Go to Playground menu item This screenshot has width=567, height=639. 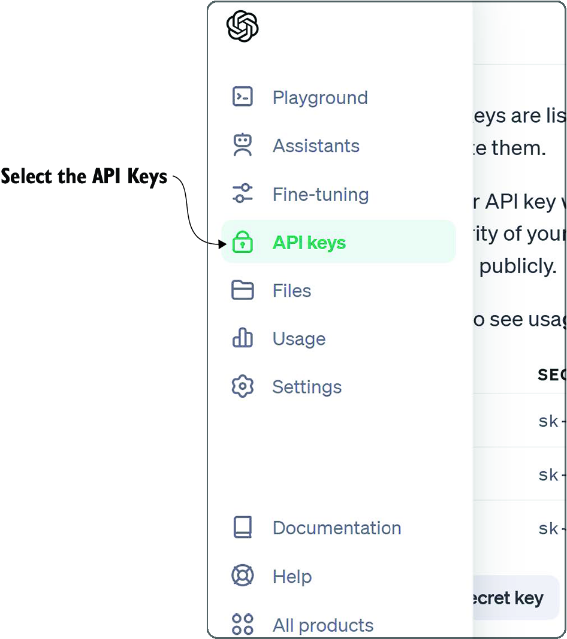(320, 98)
